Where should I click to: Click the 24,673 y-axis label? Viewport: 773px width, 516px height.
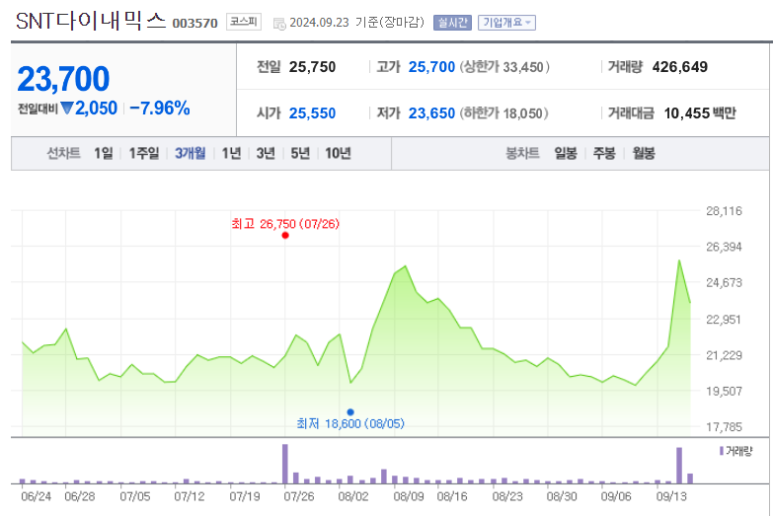(x=724, y=283)
